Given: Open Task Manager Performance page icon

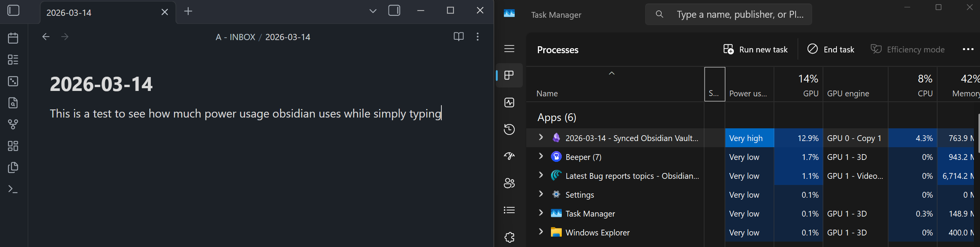Looking at the screenshot, I should coord(509,102).
